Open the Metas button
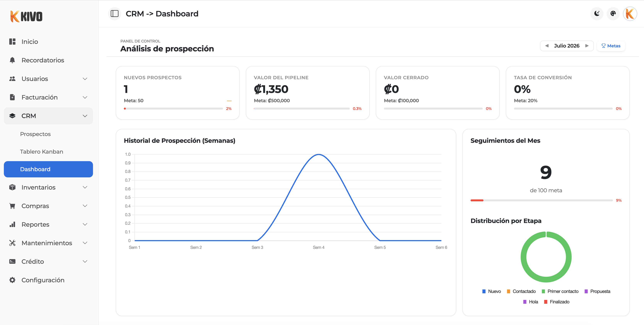 [611, 46]
